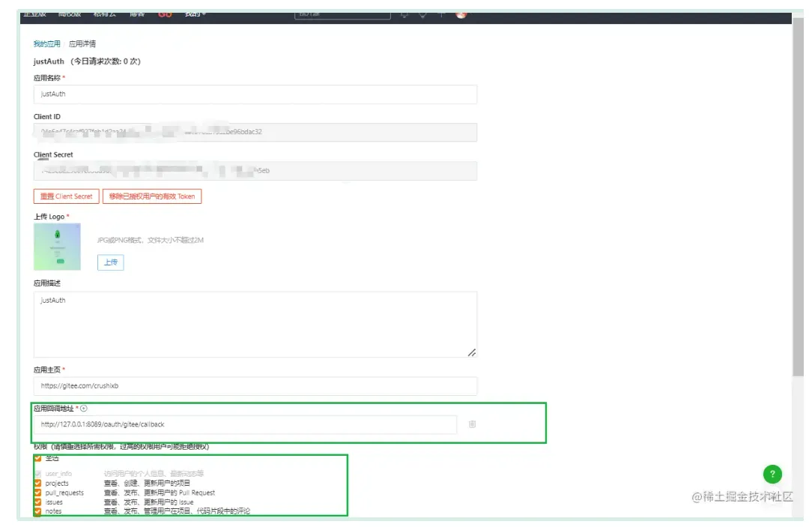Open the red GO item in navbar
This screenshot has width=812, height=527.
(165, 14)
